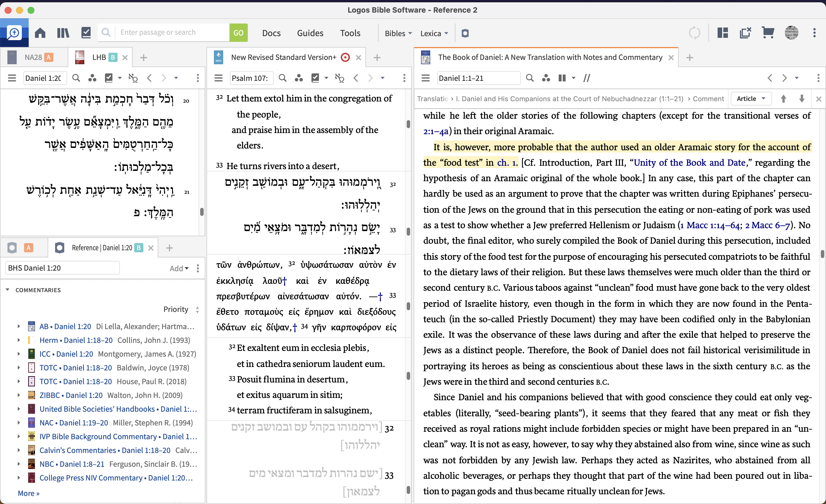Screen dimensions: 826x504
Task: Expand the ZIBBC Daniel 1:20 row
Action: point(19,395)
